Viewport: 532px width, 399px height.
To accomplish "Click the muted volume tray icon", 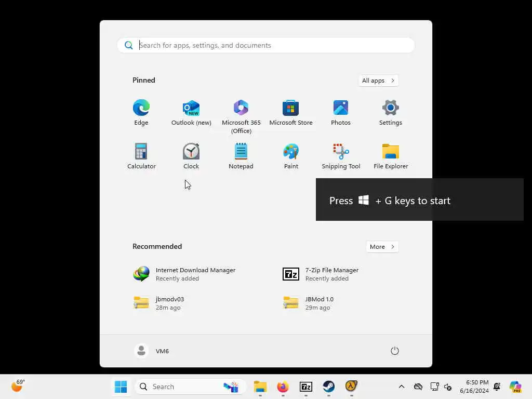I will click(x=448, y=387).
